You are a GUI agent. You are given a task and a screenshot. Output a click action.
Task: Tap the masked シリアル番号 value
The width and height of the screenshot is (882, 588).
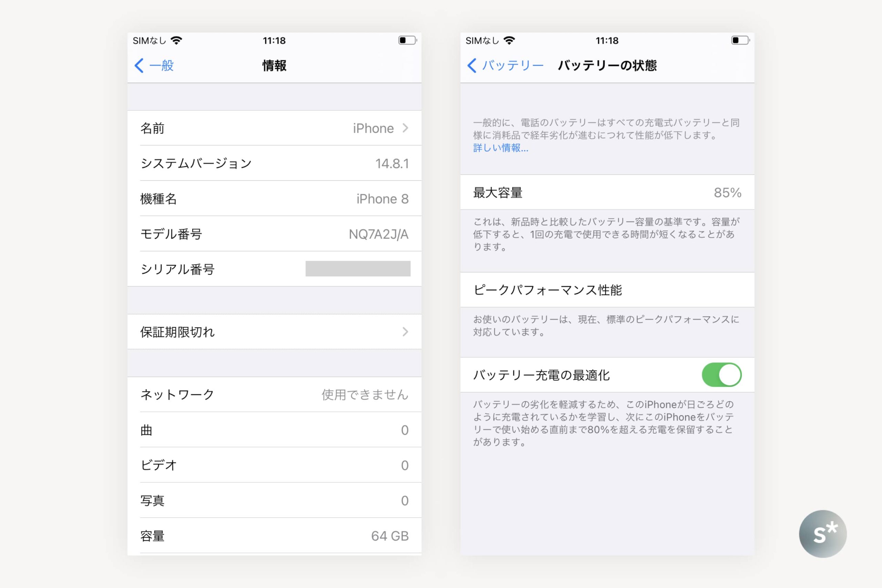coord(358,269)
